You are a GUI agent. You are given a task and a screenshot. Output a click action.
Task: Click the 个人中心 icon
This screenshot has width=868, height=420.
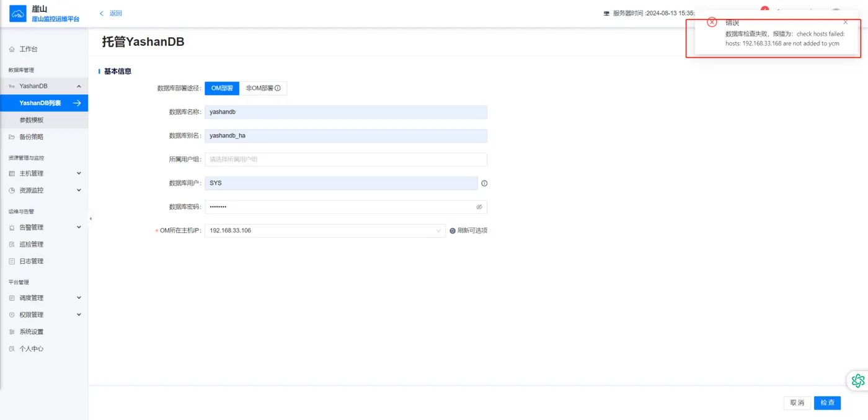(12, 349)
